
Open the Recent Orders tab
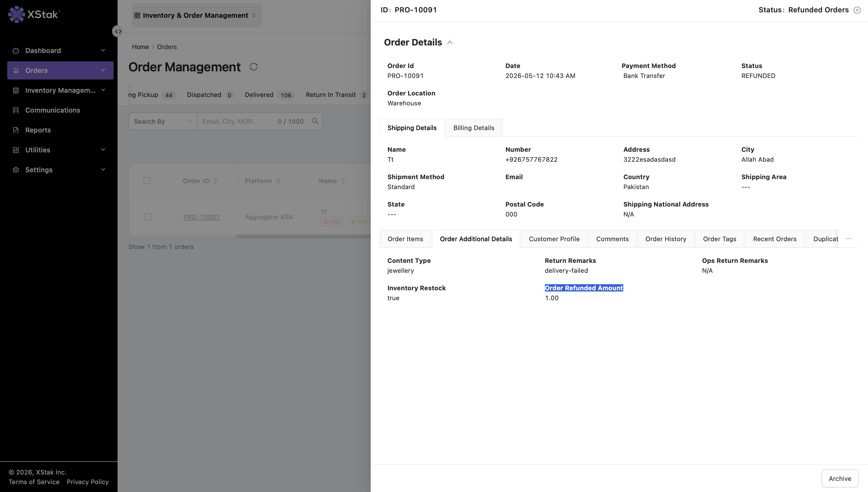point(775,239)
